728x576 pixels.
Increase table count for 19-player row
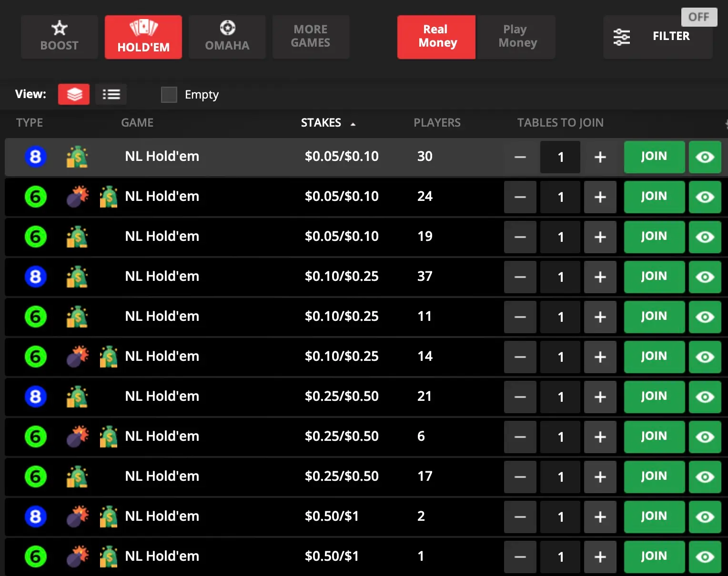(x=600, y=237)
